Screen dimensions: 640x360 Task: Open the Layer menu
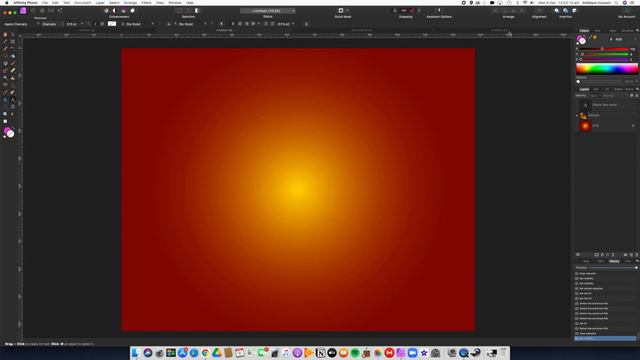click(x=100, y=2)
